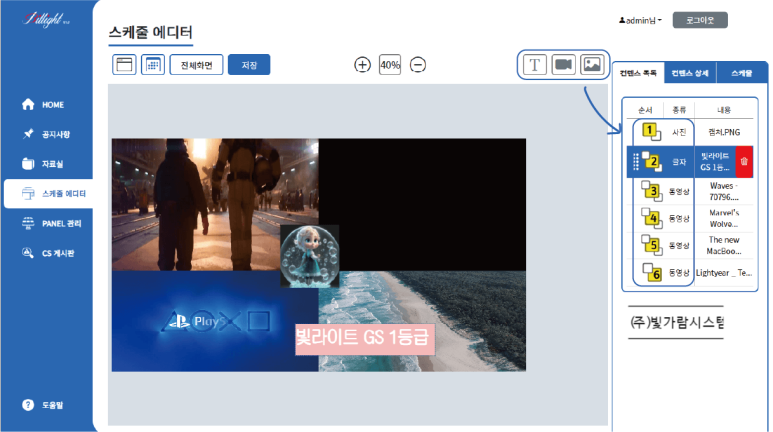Open 도움말 help at the sidebar bottom
This screenshot has height=432, width=773.
[x=42, y=405]
